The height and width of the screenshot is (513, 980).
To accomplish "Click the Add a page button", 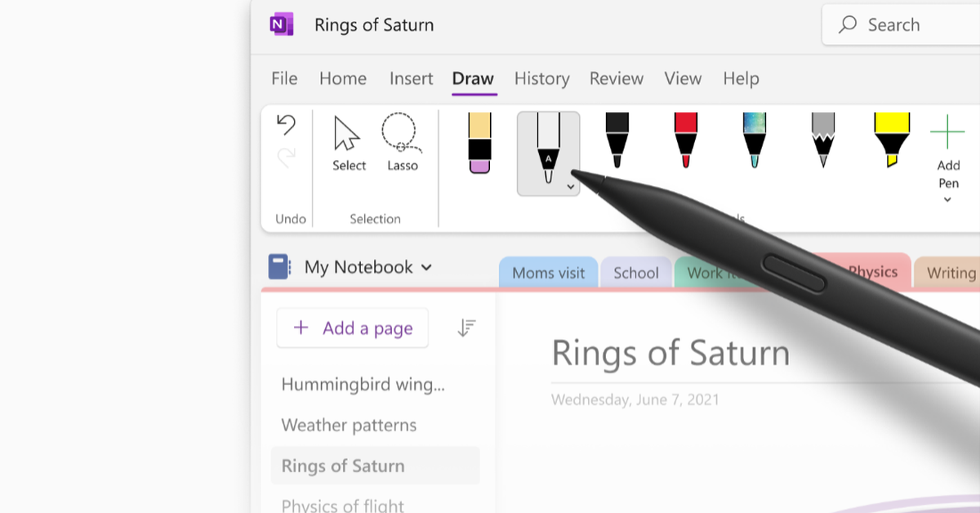I will point(352,328).
